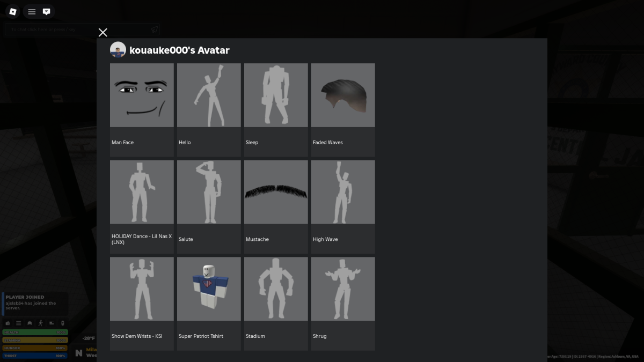This screenshot has width=644, height=362.
Task: Select the Sleep emote thumbnail
Action: click(276, 95)
